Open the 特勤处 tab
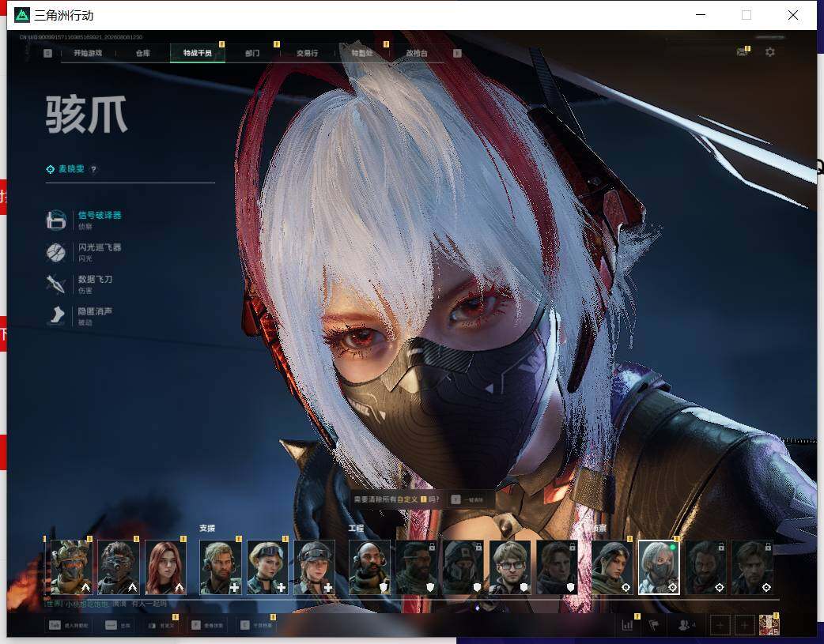This screenshot has height=644, width=824. (361, 53)
